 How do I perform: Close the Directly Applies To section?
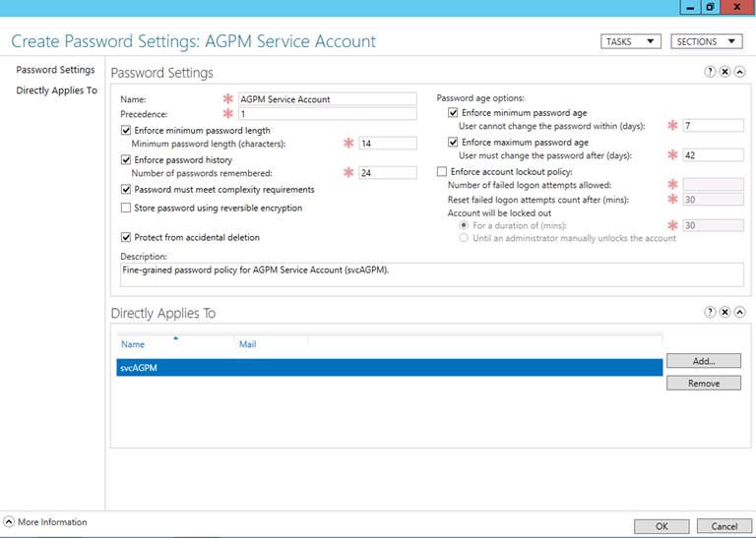pos(724,312)
